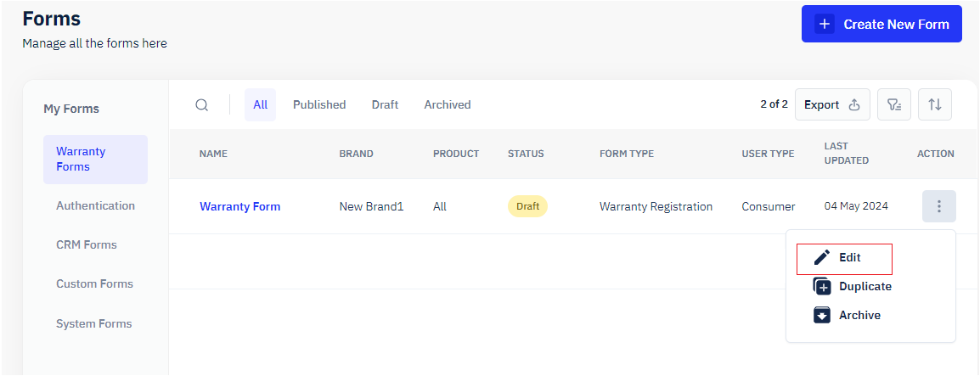Go to CRM Forms category

(x=86, y=244)
